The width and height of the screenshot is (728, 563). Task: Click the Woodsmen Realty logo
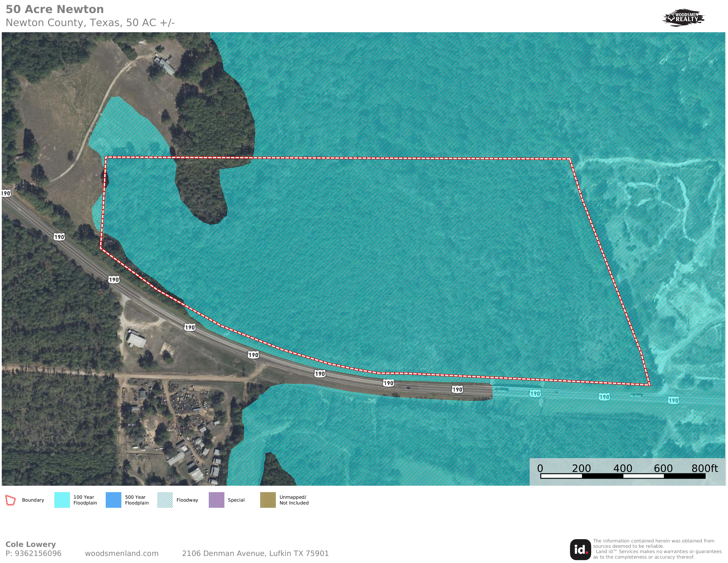pos(683,17)
